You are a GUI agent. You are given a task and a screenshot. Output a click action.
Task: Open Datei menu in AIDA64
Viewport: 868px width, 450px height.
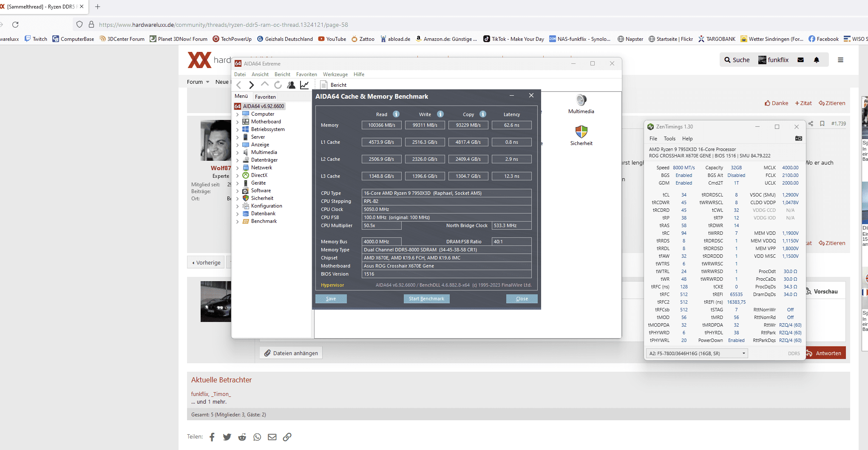[240, 74]
